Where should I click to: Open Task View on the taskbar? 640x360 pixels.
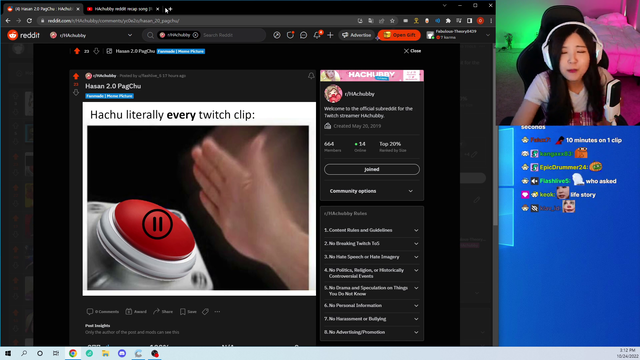56,353
